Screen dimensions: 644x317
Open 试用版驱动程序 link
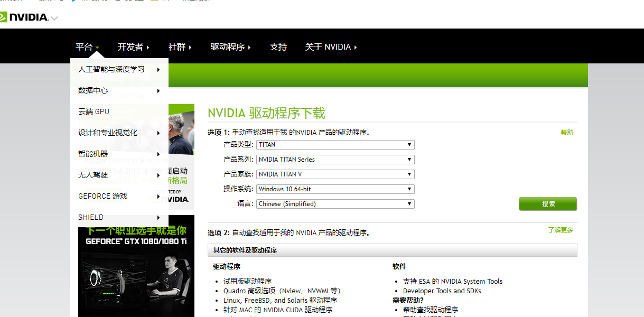point(247,282)
